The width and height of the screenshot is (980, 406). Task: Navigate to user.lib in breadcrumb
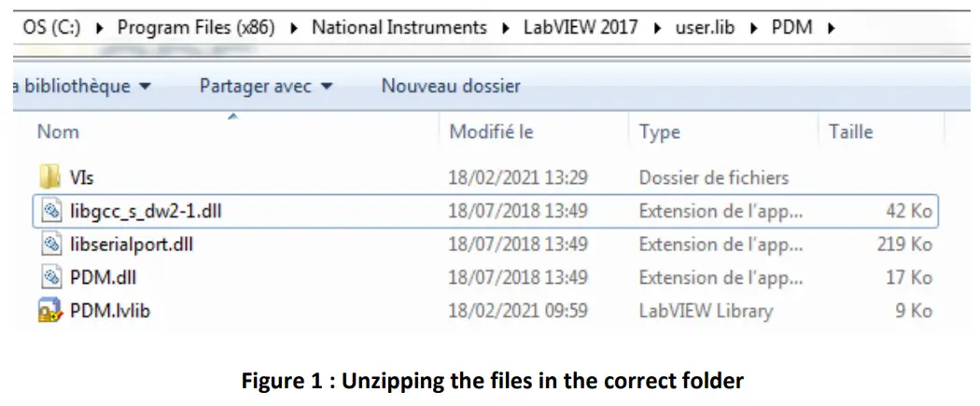click(x=705, y=27)
